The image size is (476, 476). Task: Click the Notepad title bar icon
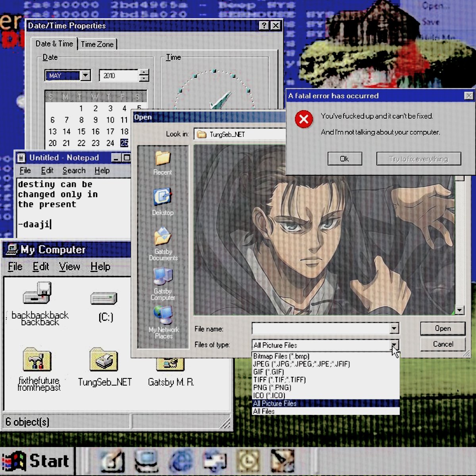click(x=21, y=158)
